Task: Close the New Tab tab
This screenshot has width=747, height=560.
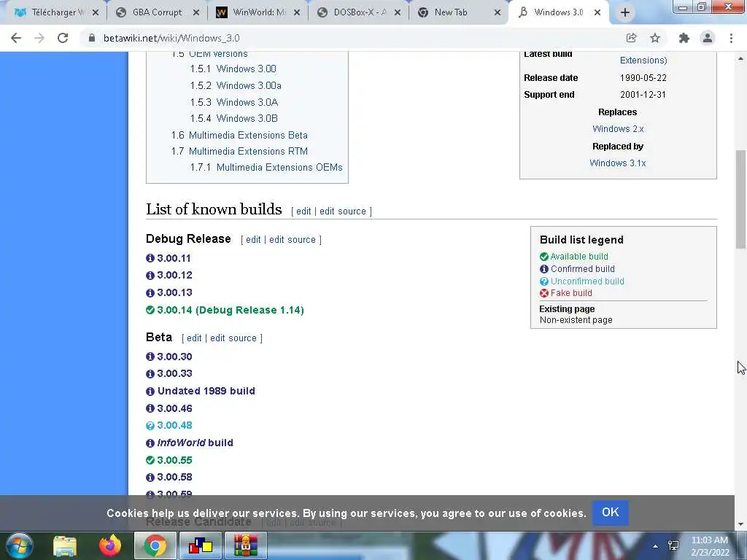Action: pyautogui.click(x=498, y=13)
